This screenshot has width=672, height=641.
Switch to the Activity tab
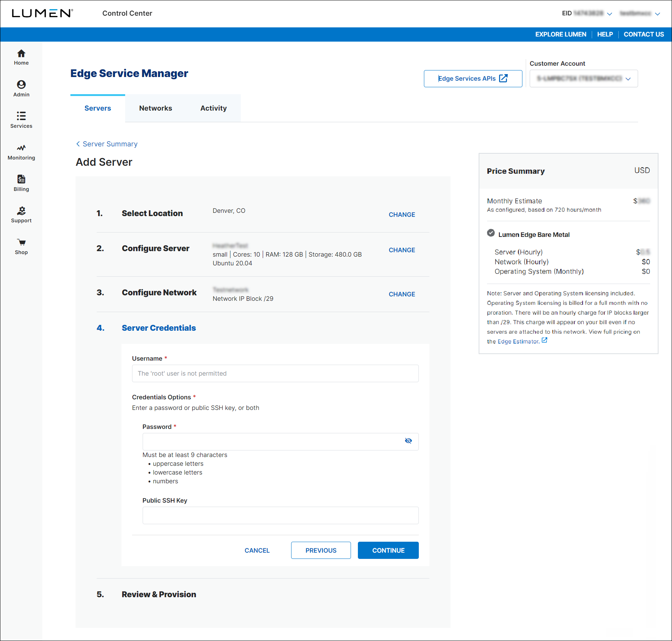pyautogui.click(x=213, y=108)
